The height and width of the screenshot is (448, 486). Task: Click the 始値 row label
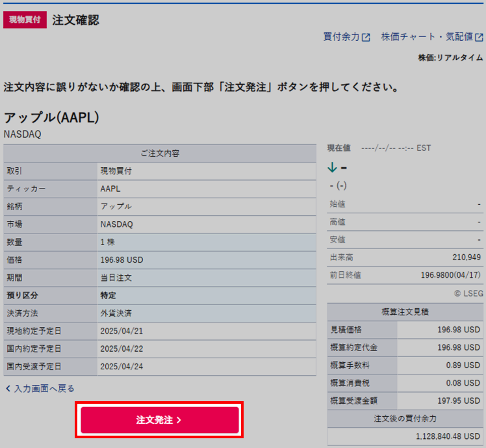337,204
